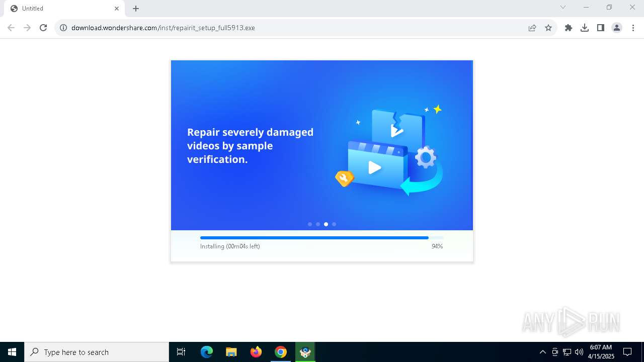This screenshot has height=362, width=644.
Task: Open the Chrome downloads icon
Action: tap(585, 28)
